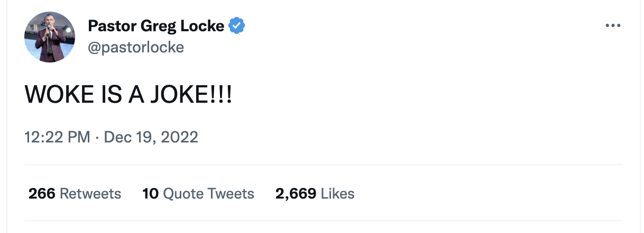The width and height of the screenshot is (644, 233).
Task: Click the Likes label text
Action: coord(338,194)
